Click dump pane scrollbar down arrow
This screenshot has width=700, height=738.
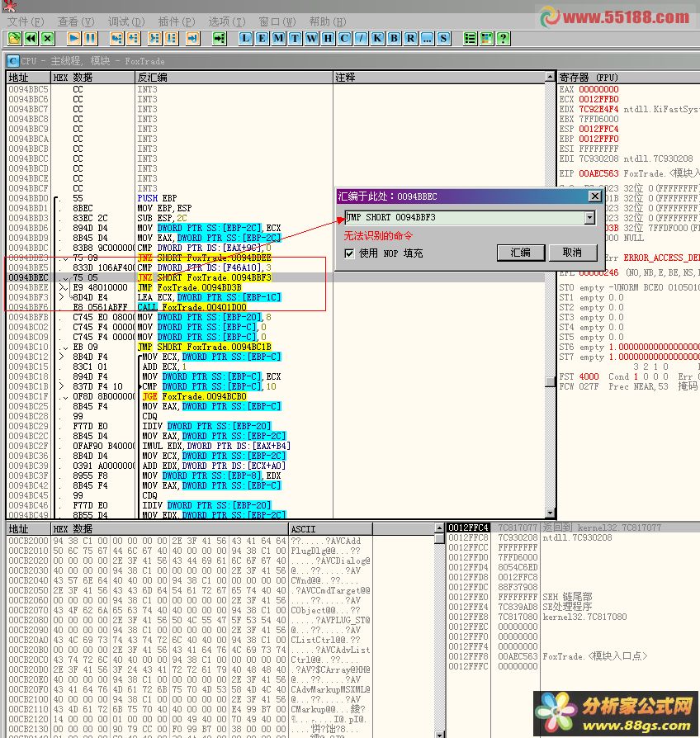pos(439,734)
